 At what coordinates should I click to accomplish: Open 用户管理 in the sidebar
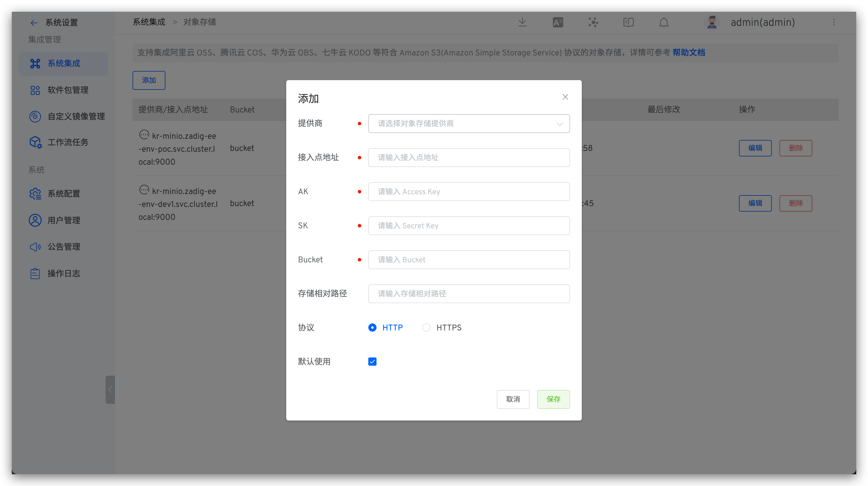point(63,220)
